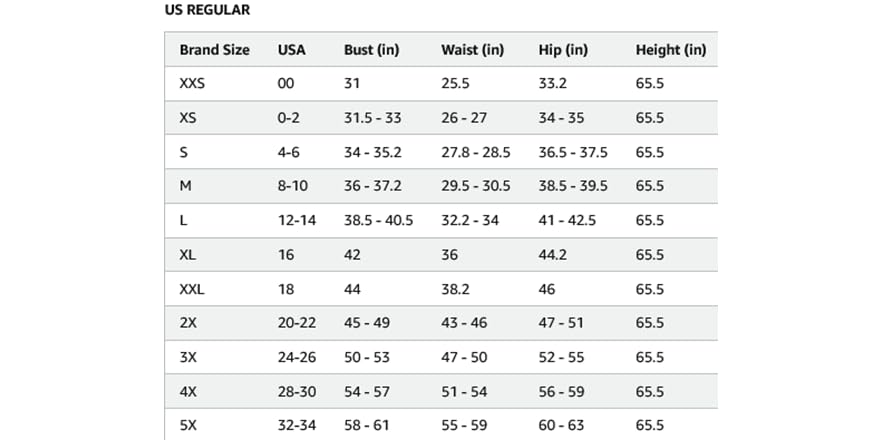This screenshot has height=441, width=882.
Task: Click the Waist (in) header cell
Action: click(472, 50)
